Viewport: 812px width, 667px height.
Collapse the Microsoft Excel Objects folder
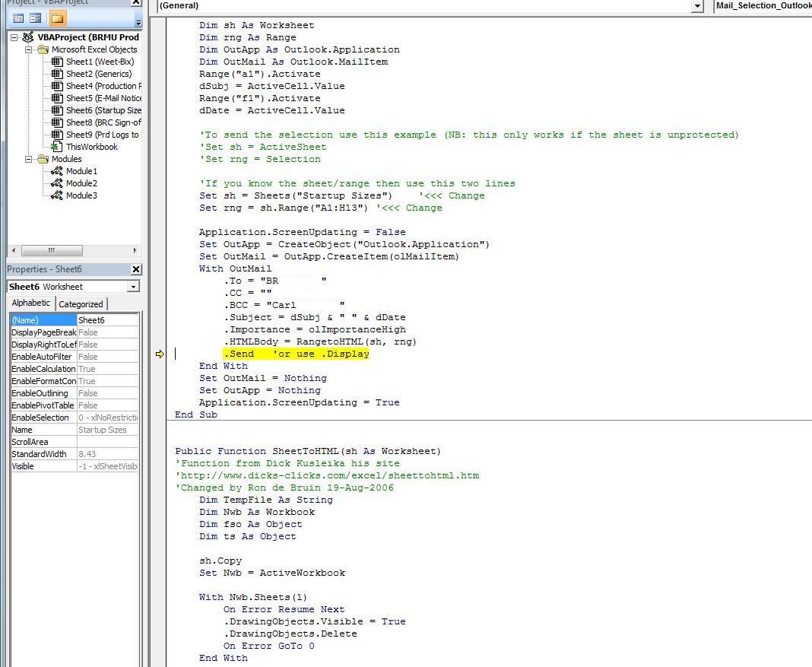click(x=28, y=49)
